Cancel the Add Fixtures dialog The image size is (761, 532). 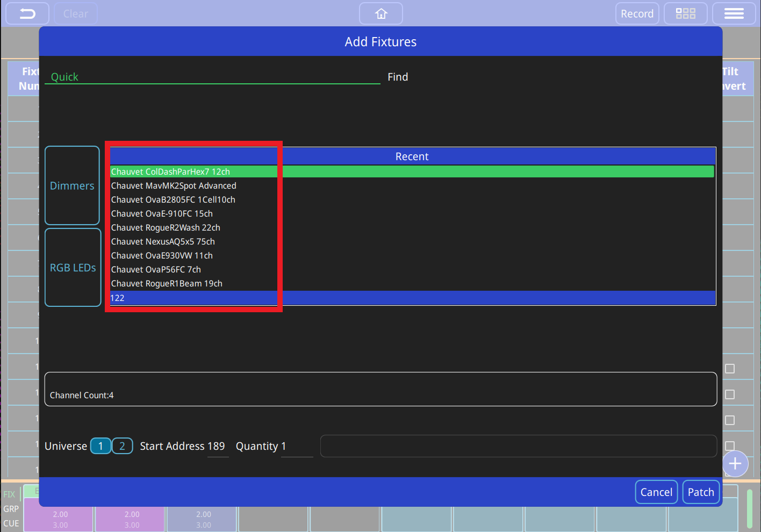656,492
